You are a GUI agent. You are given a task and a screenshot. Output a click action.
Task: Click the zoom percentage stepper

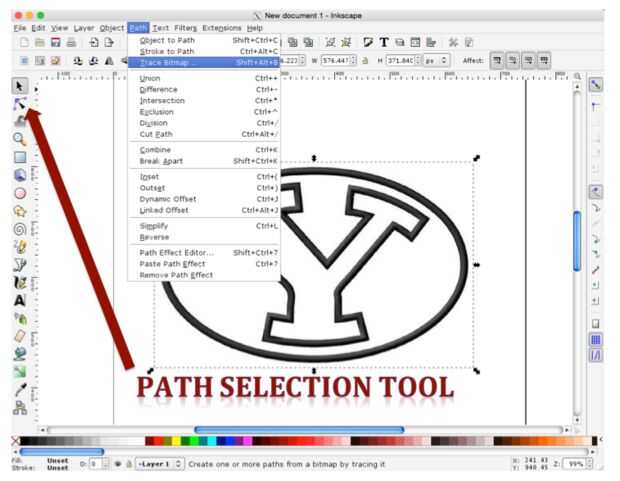click(590, 464)
